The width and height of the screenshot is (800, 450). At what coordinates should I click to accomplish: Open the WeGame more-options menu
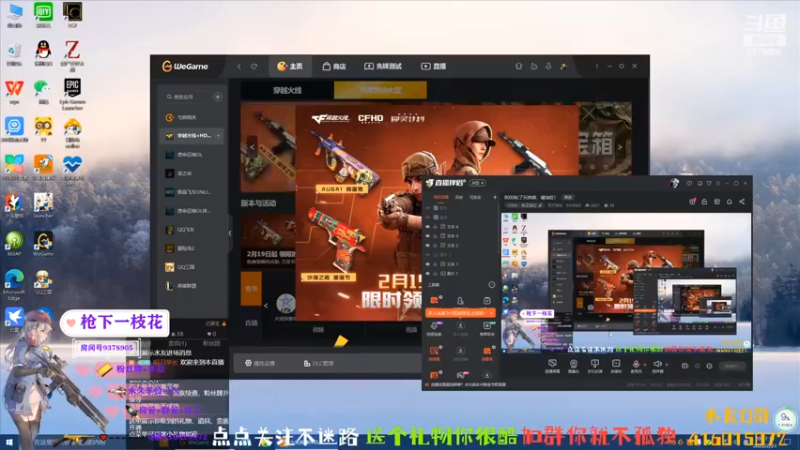tap(596, 66)
